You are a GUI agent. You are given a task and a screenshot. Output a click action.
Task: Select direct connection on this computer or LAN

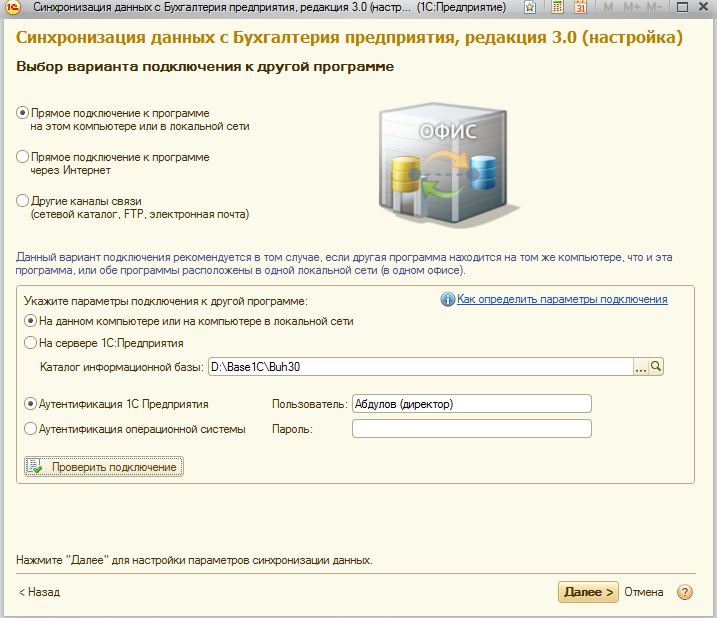[23, 113]
